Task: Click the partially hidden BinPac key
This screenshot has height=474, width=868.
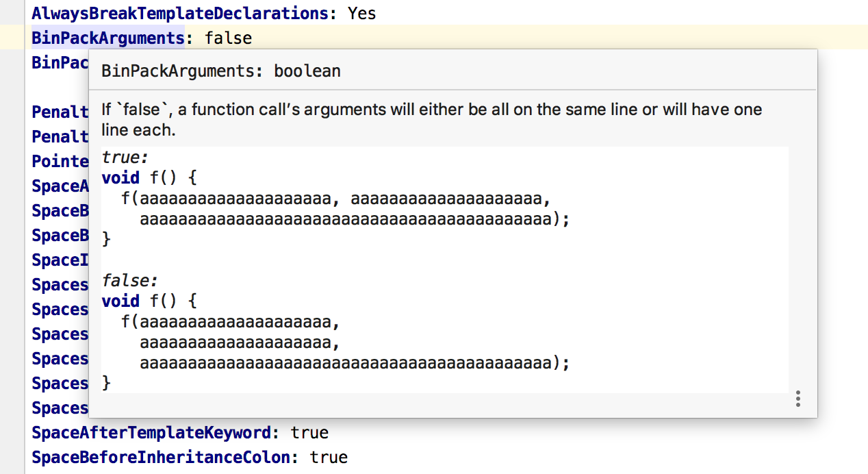Action: click(60, 63)
